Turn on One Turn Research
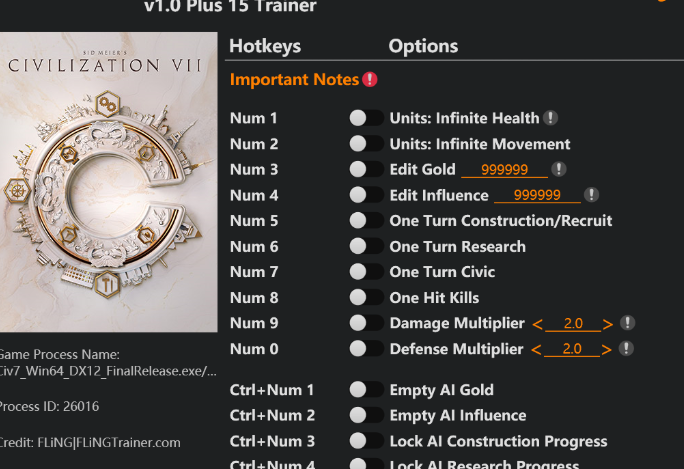The image size is (684, 469). coord(366,246)
